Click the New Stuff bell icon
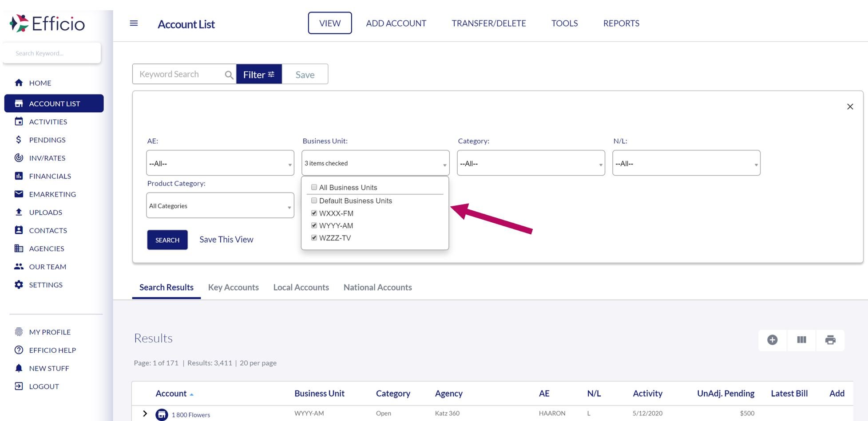This screenshot has width=868, height=421. point(19,368)
